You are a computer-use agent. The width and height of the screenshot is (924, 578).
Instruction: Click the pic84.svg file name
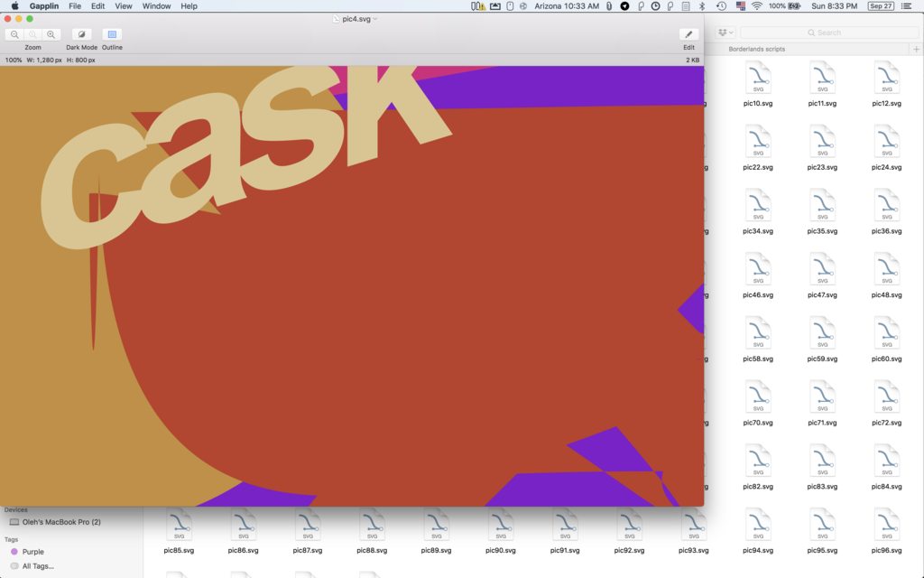click(886, 487)
